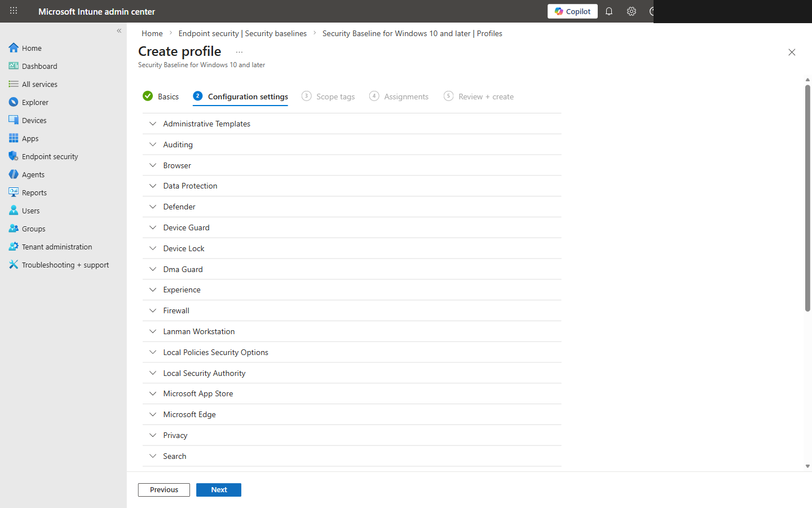Viewport: 812px width, 508px height.
Task: Open Copilot from the top bar
Action: coord(572,11)
